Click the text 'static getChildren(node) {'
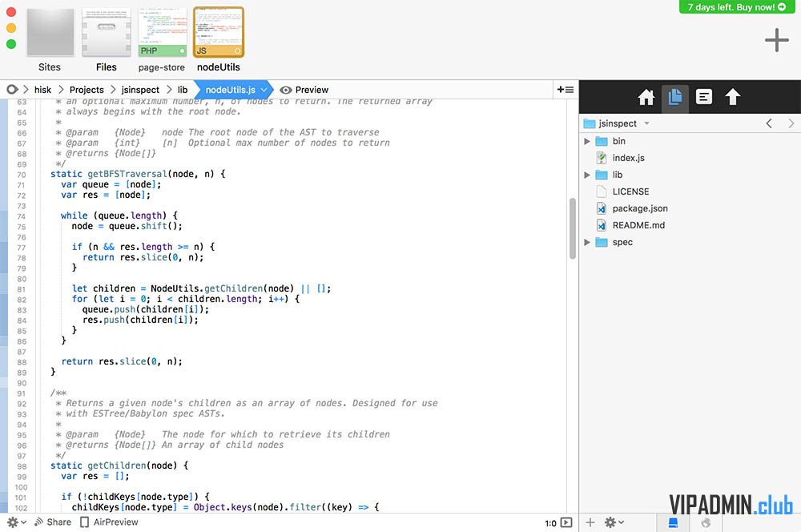This screenshot has width=801, height=532. [x=119, y=465]
